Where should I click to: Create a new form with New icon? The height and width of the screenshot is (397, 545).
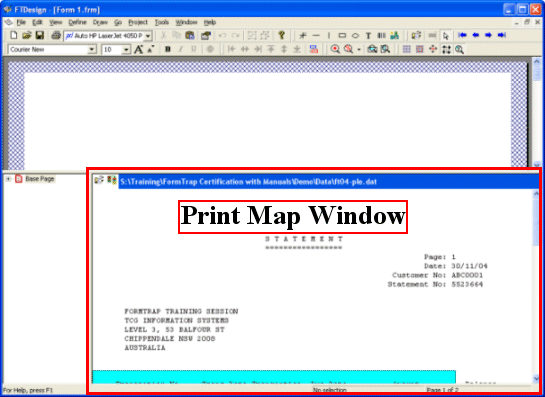pyautogui.click(x=14, y=35)
